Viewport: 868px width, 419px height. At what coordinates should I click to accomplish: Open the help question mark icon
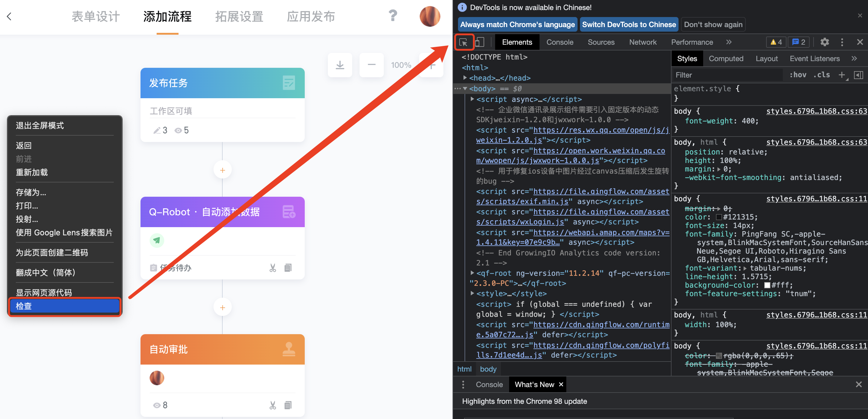pos(393,16)
